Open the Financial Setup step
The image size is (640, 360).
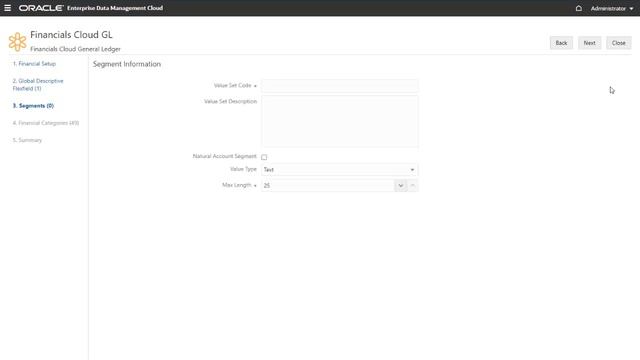click(x=34, y=64)
